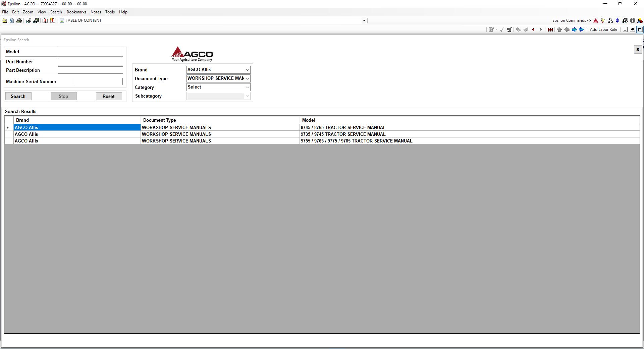The image size is (644, 349).
Task: Click the gray information circle icon
Action: (x=632, y=21)
